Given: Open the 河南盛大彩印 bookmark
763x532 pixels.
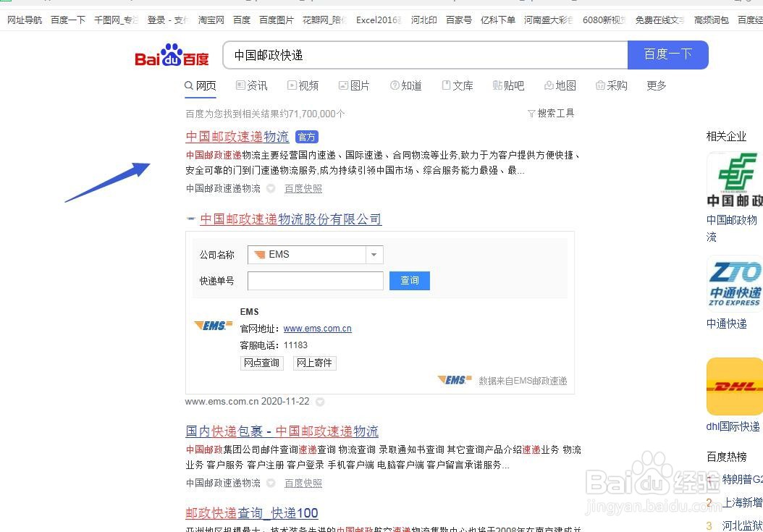Looking at the screenshot, I should (x=549, y=20).
